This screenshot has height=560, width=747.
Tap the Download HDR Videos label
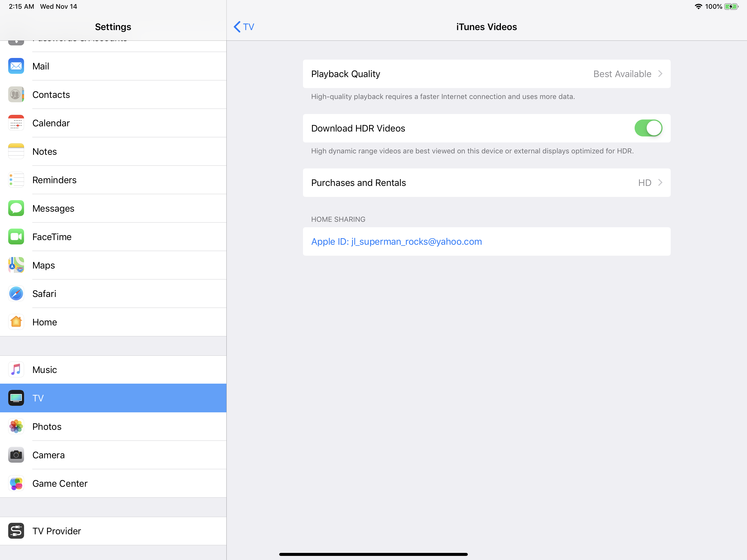click(358, 128)
